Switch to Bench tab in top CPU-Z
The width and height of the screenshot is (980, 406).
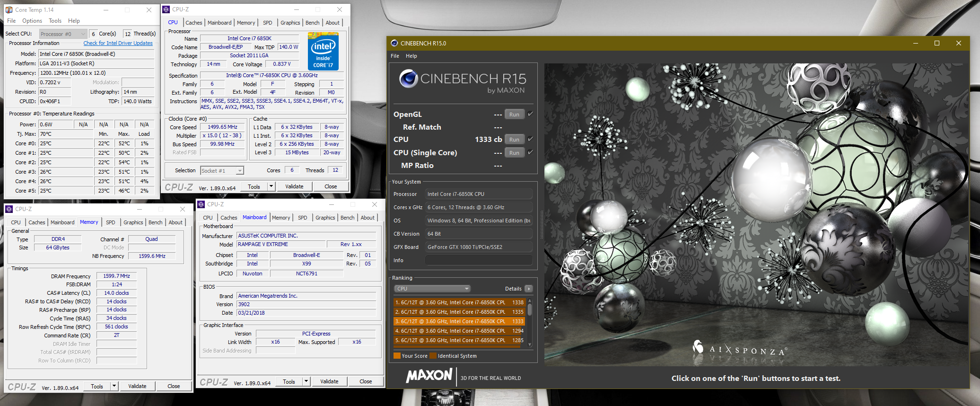(x=313, y=23)
